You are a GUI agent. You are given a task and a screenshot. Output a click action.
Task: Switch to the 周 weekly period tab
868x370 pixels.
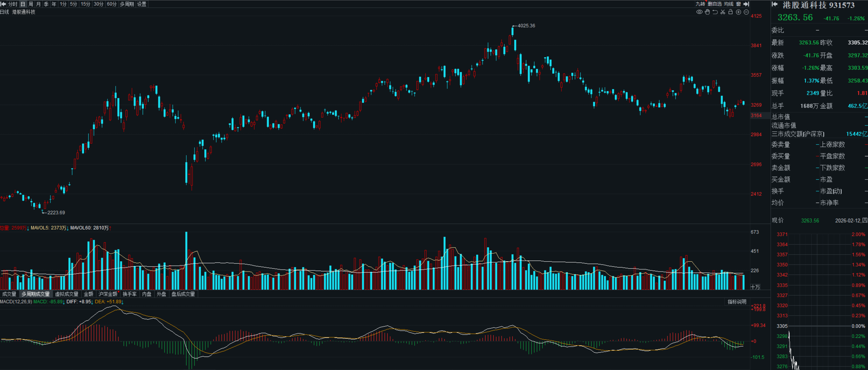pyautogui.click(x=31, y=4)
